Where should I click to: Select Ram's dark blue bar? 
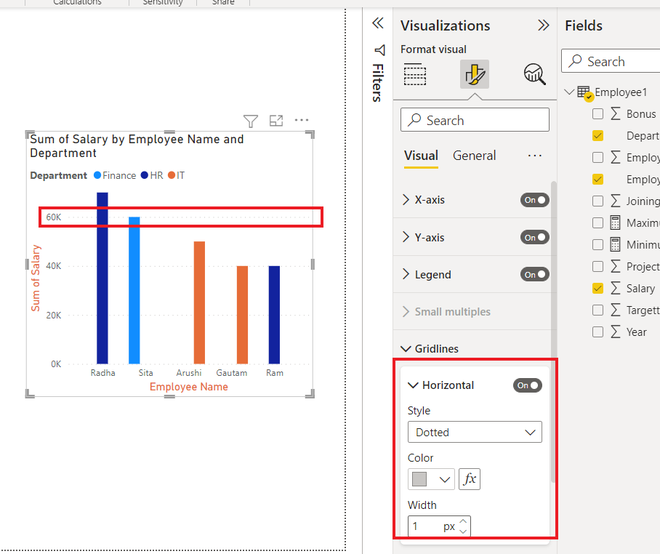(x=274, y=315)
